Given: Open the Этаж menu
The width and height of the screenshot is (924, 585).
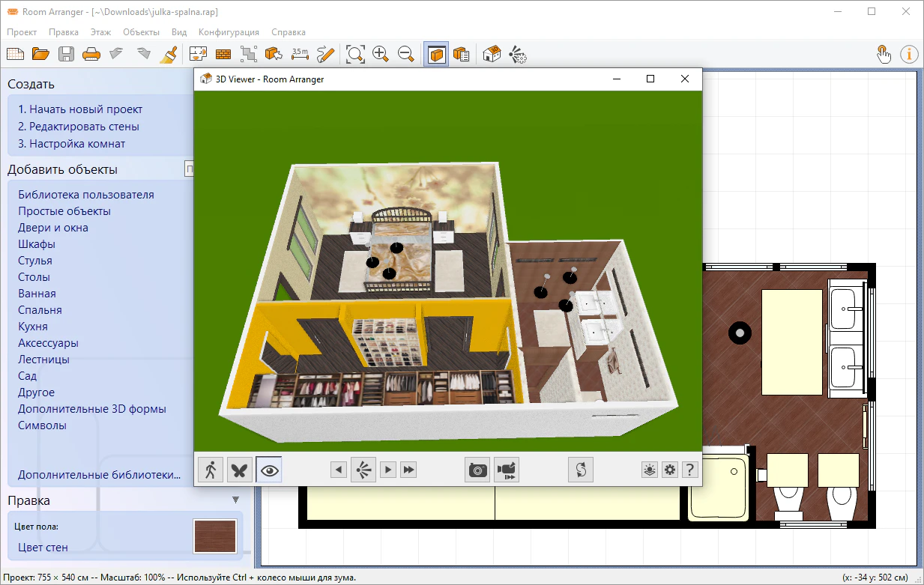Looking at the screenshot, I should (100, 32).
